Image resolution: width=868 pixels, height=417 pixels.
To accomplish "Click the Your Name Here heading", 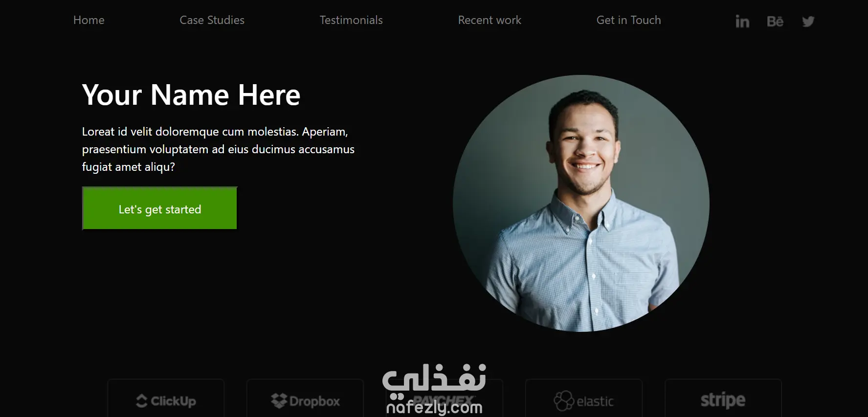I will point(191,94).
